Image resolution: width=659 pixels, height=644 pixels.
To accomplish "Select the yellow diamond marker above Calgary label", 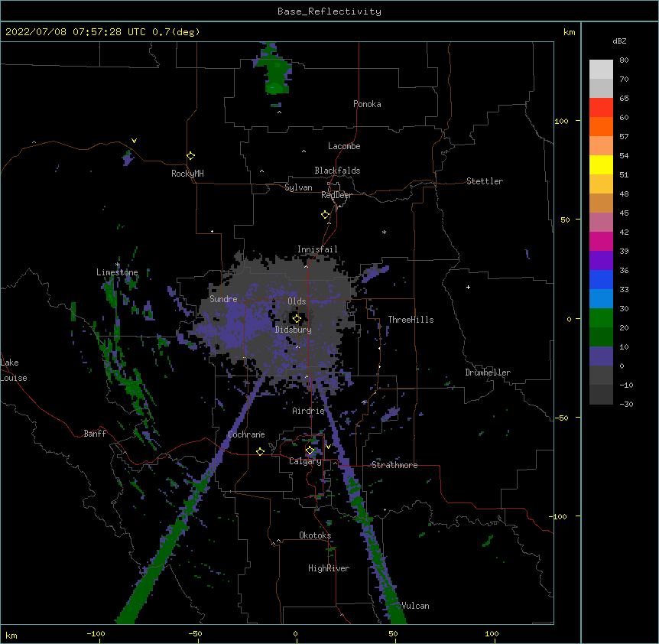I will (x=310, y=450).
